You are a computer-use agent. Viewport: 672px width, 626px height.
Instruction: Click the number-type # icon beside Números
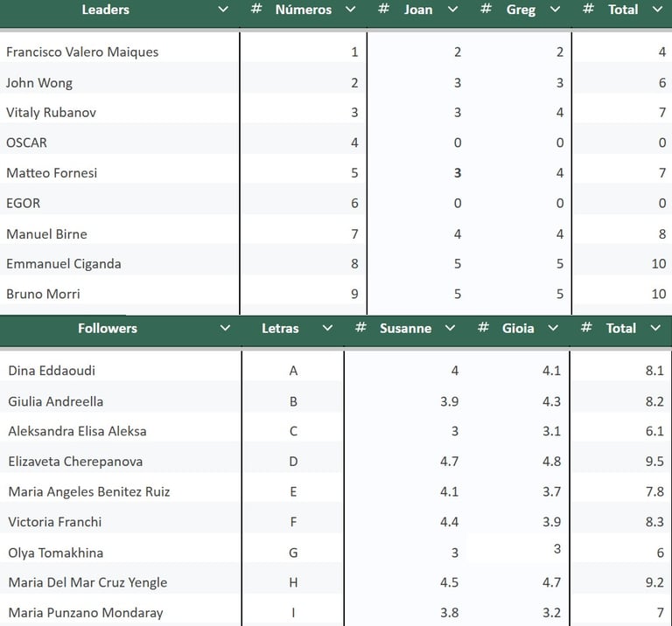(x=256, y=10)
